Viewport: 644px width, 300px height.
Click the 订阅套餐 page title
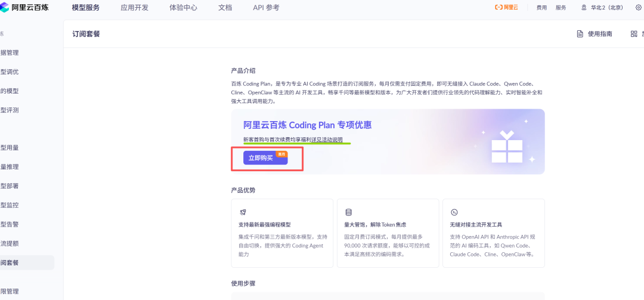pos(86,34)
